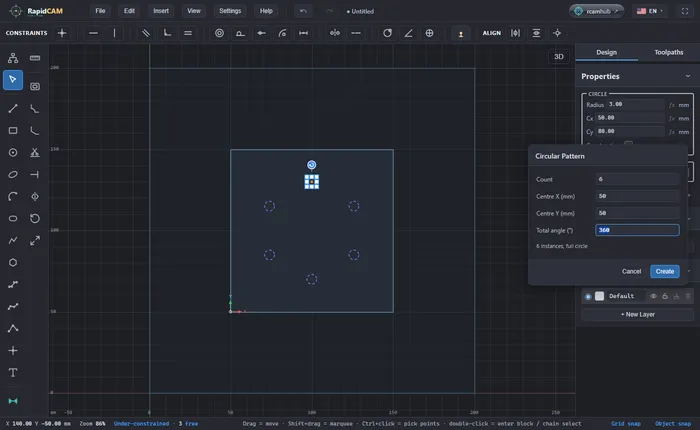Delete the Default layer trash icon
This screenshot has height=430, width=700.
(688, 296)
